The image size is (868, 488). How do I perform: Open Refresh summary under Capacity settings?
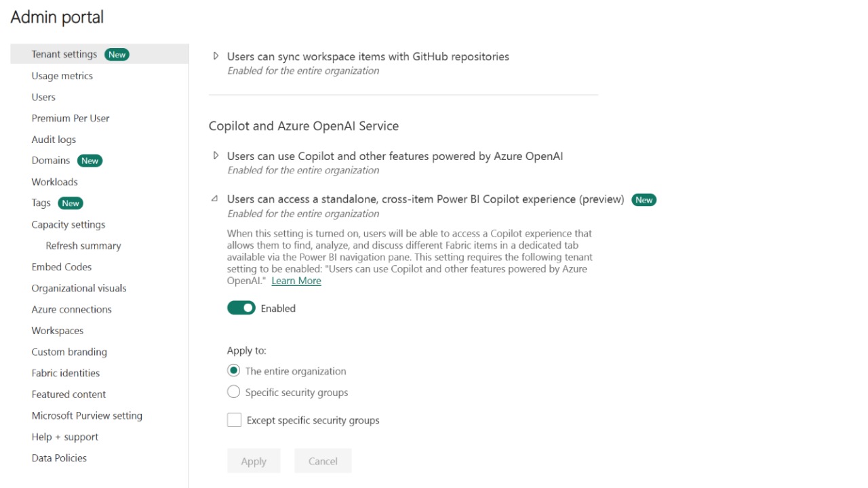[83, 245]
